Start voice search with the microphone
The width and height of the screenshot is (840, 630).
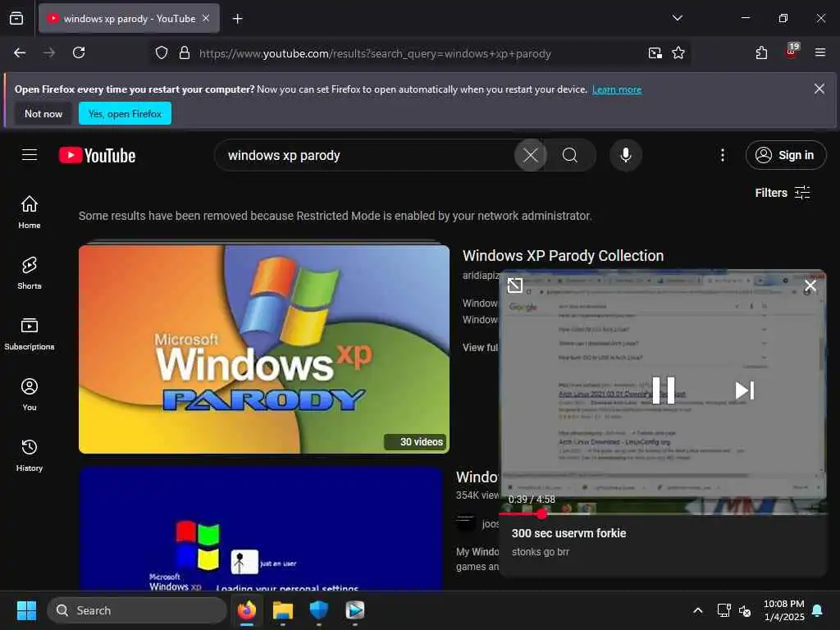click(x=625, y=155)
